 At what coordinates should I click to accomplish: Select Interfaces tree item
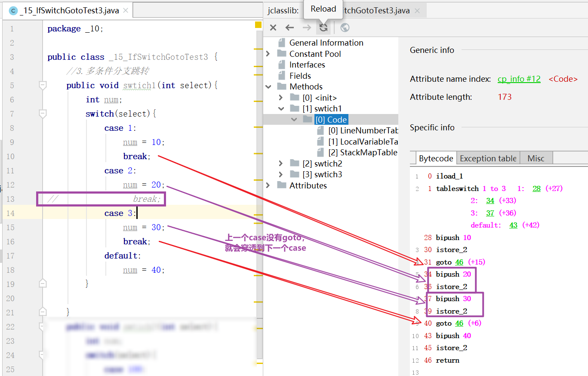[307, 65]
